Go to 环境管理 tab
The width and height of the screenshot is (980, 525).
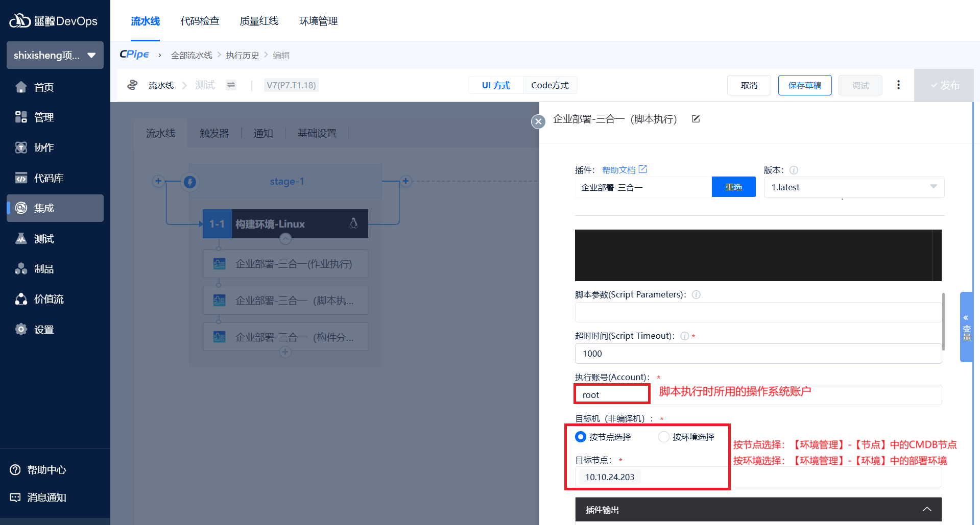tap(318, 21)
